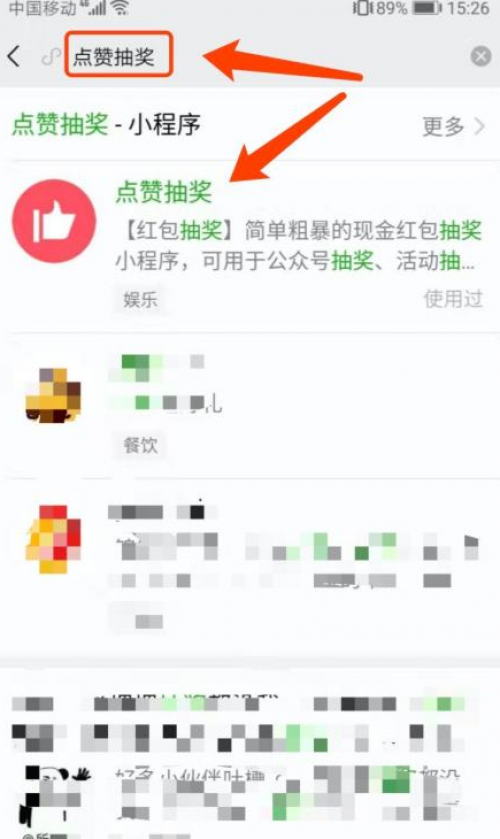Tap the 餐饮 category tag
This screenshot has height=839, width=500.
coord(140,445)
